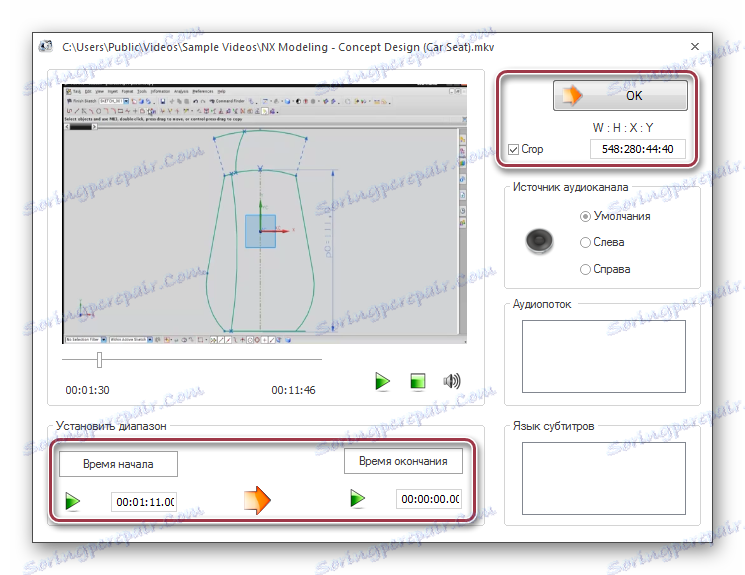Click the orange arrow between time ranges
This screenshot has height=575, width=745.
coord(257,500)
